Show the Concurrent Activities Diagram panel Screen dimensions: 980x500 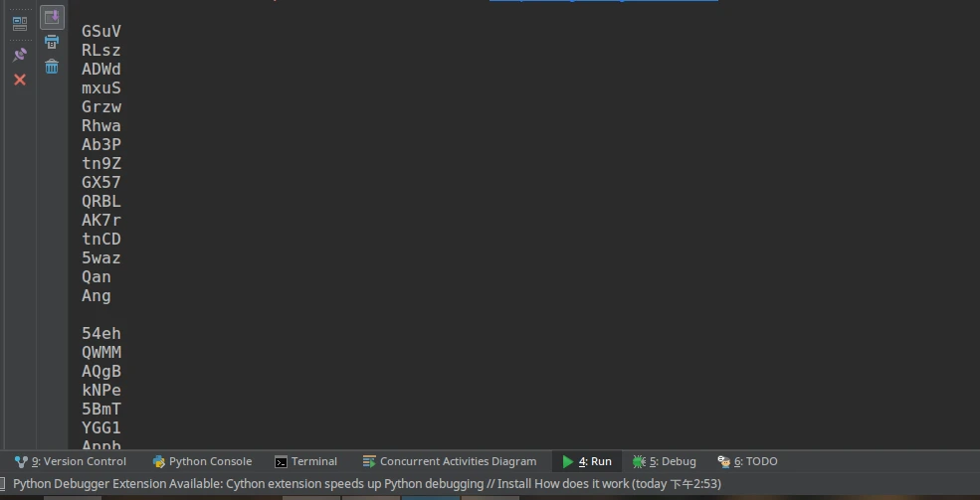tap(449, 461)
